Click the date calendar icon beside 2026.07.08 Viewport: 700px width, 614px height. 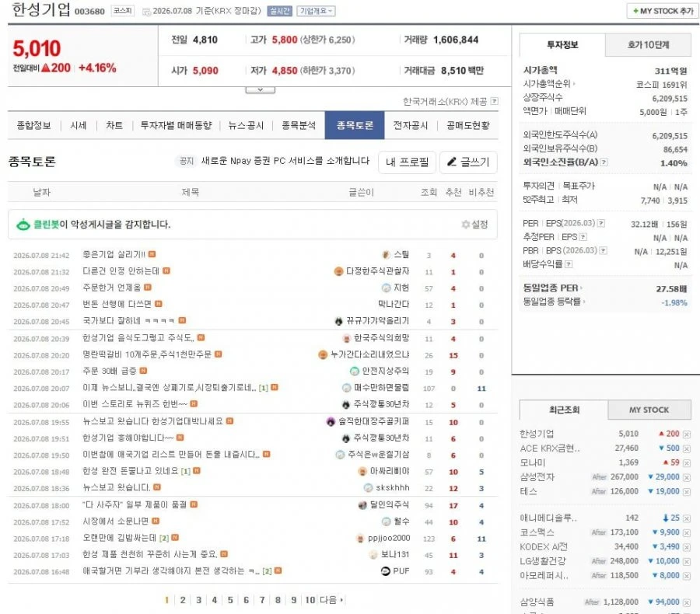pyautogui.click(x=146, y=12)
